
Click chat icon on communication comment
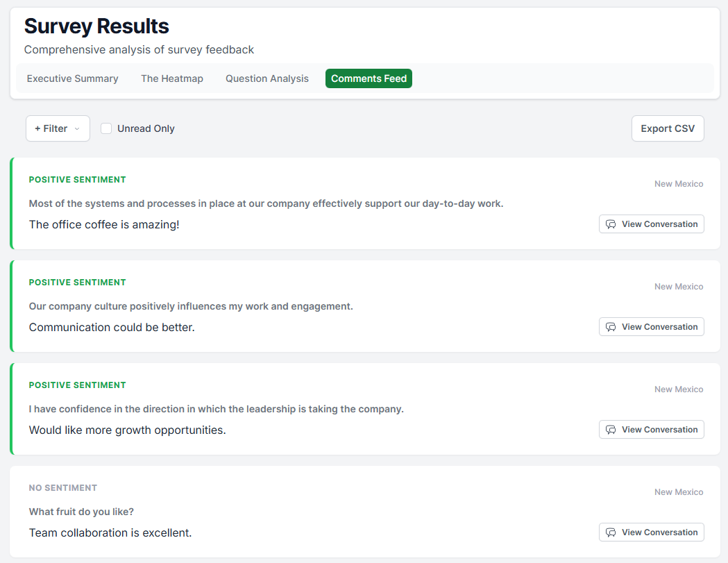click(x=611, y=327)
